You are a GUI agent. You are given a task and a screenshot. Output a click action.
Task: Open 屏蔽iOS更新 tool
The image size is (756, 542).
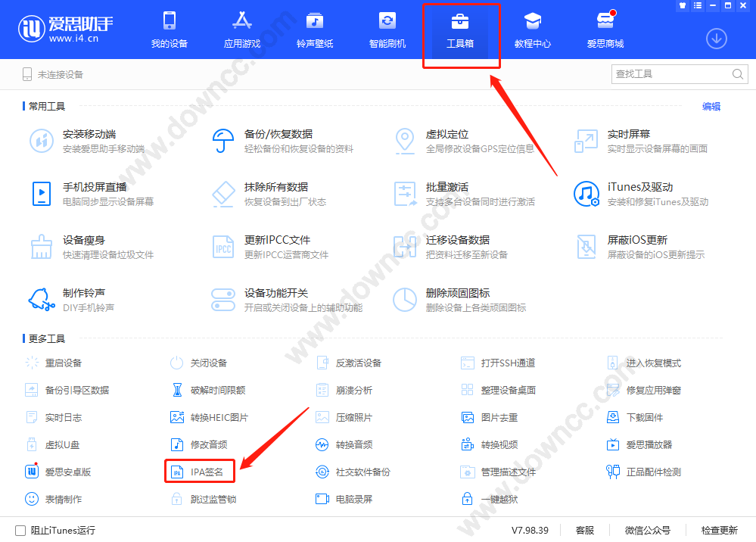[x=636, y=240]
